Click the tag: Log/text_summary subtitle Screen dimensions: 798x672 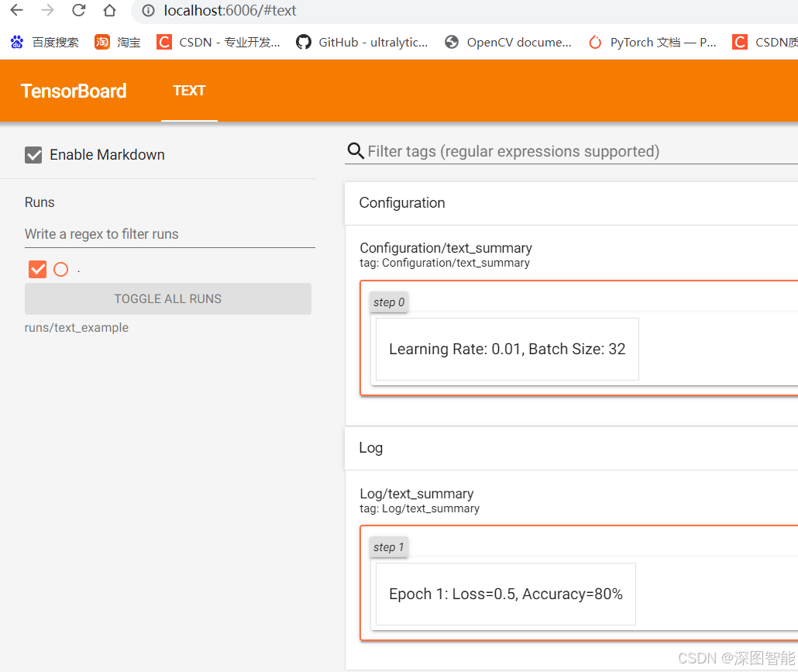click(420, 508)
